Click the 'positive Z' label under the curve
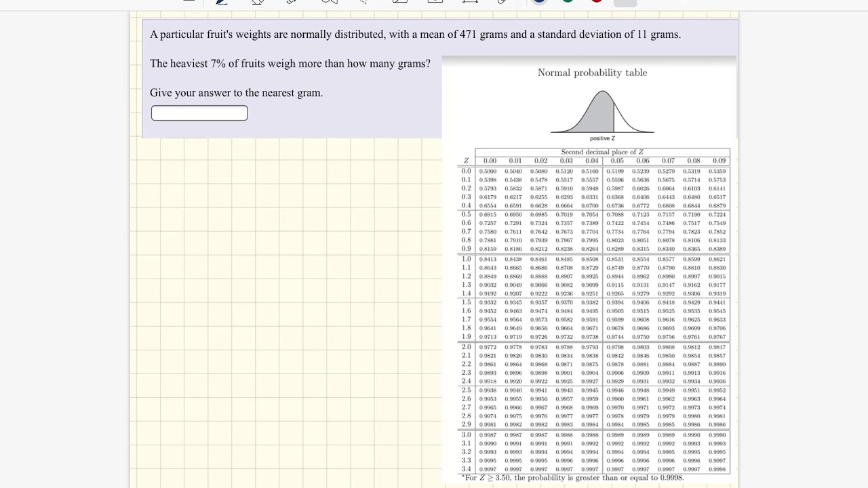The height and width of the screenshot is (488, 868). 602,138
